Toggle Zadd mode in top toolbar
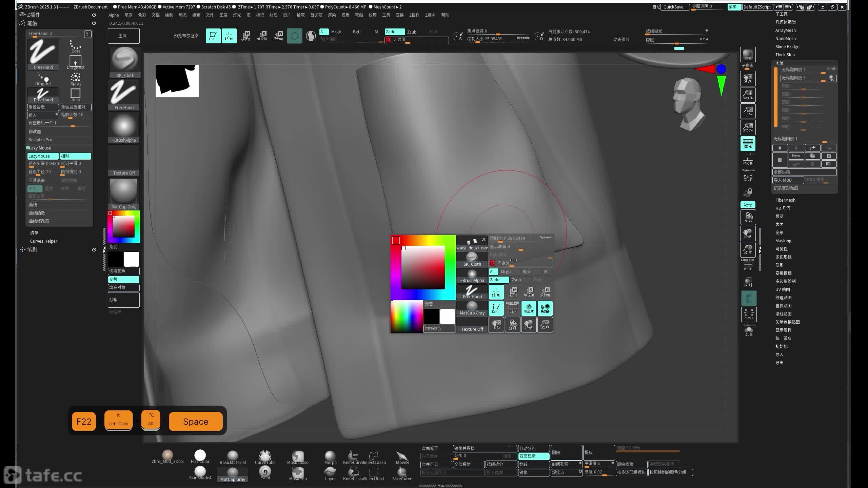868x488 pixels. [x=395, y=32]
